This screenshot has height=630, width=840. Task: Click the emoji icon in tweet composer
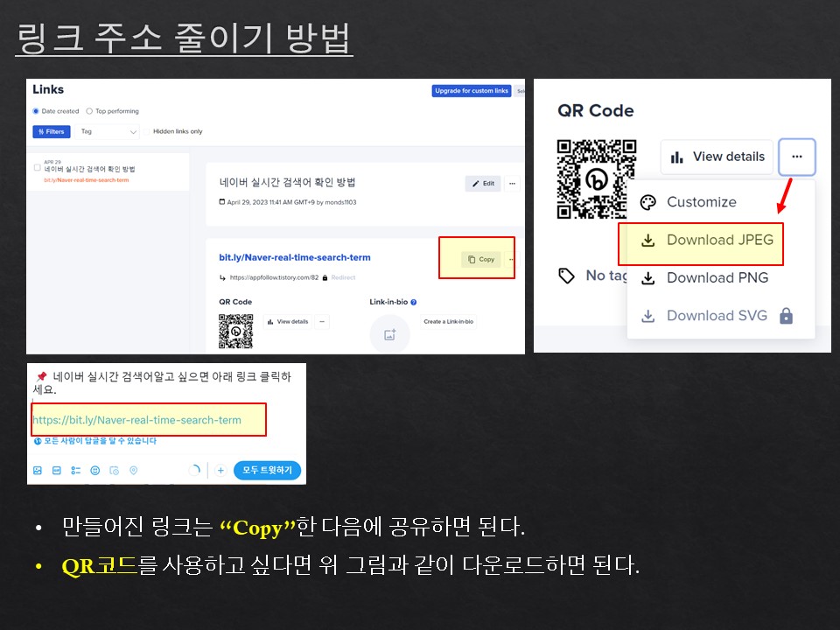[x=94, y=471]
